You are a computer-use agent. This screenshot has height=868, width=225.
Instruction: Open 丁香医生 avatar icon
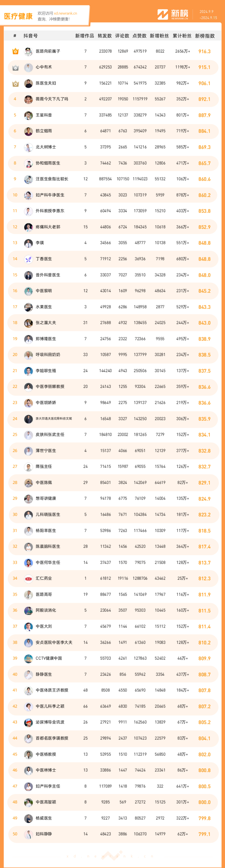coord(28,259)
